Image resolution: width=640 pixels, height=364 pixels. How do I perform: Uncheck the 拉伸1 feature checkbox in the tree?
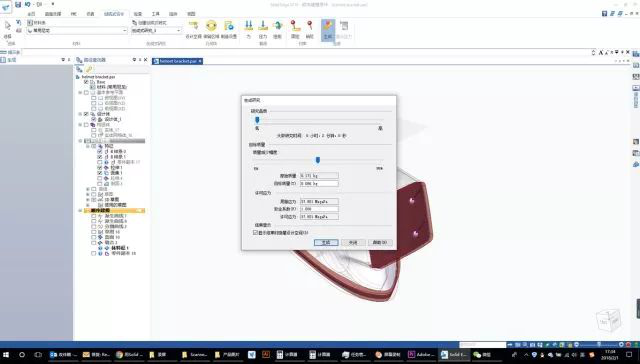[100, 168]
